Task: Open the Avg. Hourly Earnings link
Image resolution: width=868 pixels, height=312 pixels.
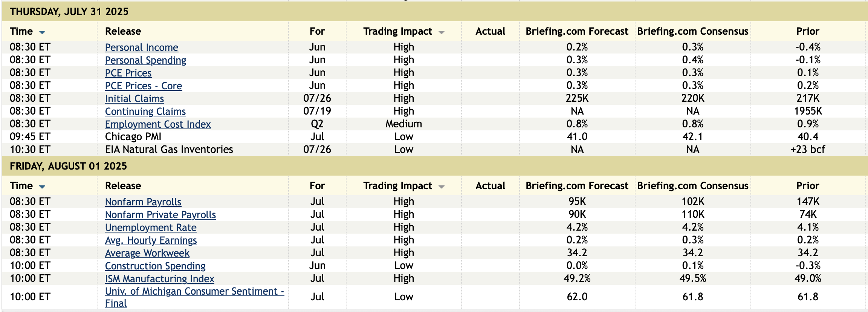Action: (x=151, y=240)
